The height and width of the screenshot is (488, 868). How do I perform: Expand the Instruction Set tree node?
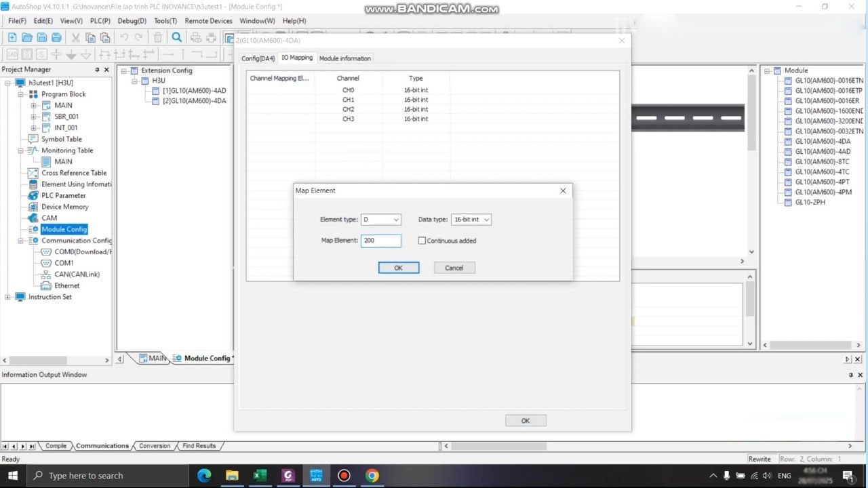(x=8, y=297)
